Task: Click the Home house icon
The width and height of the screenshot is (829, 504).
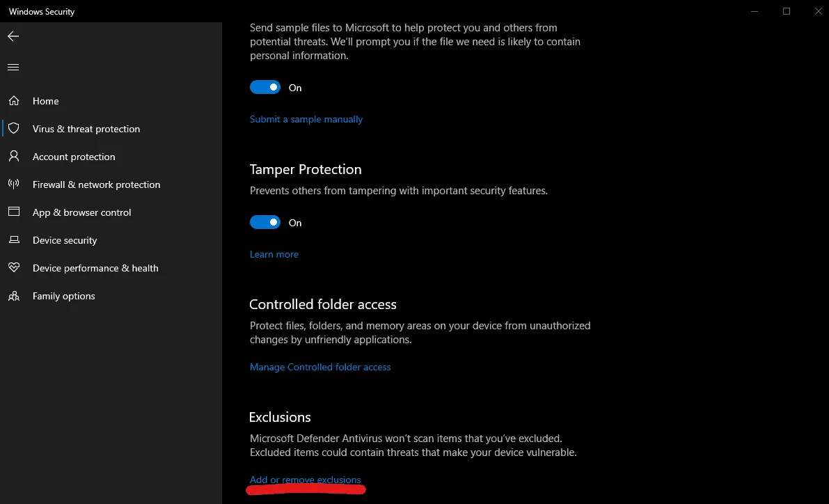Action: click(x=14, y=100)
